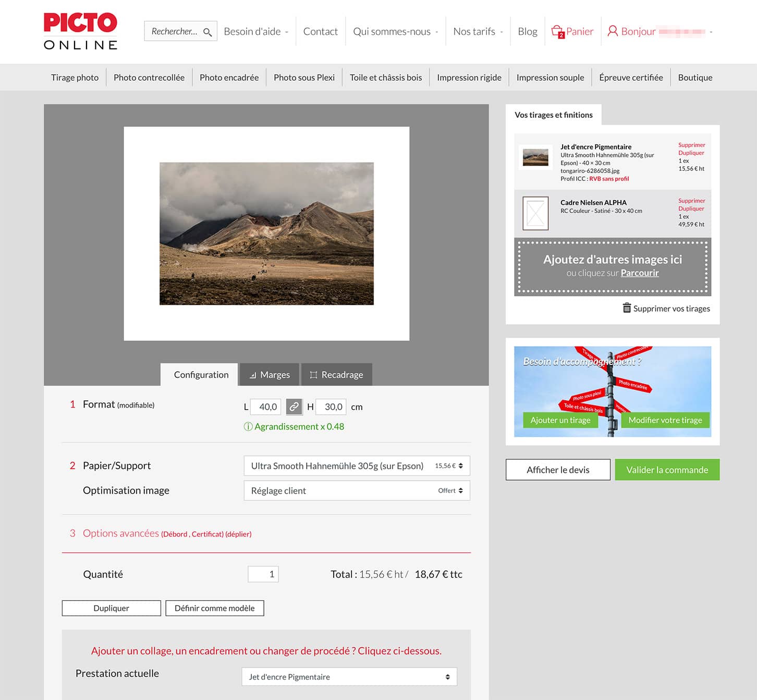Click the Parcourir link
The height and width of the screenshot is (700, 757).
tap(640, 273)
